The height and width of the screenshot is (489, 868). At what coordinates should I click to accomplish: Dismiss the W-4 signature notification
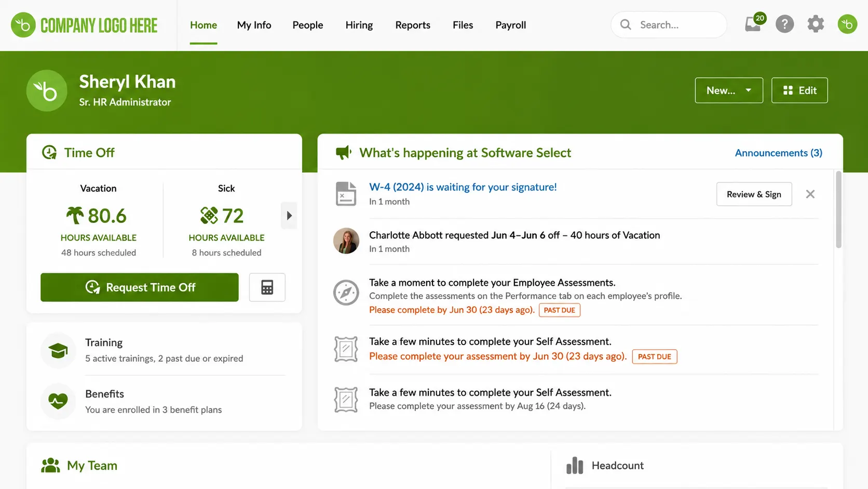coord(810,194)
